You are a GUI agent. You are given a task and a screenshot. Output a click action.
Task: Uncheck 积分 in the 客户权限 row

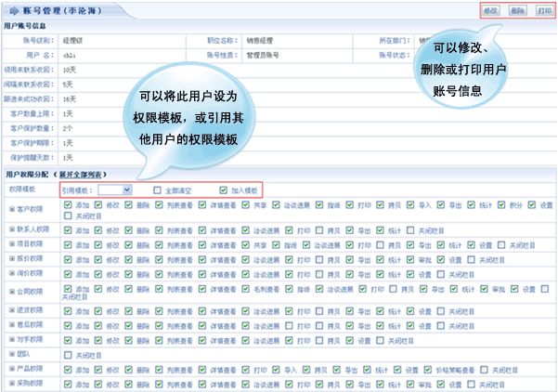[501, 204]
